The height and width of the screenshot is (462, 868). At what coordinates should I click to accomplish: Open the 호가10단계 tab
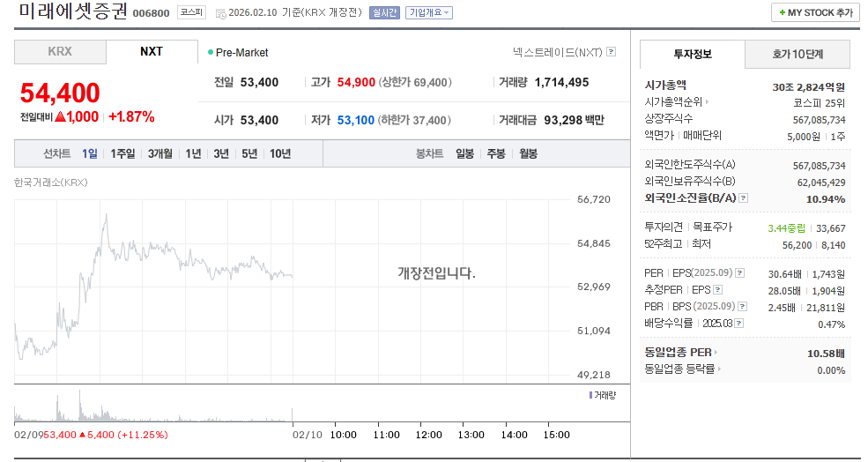[797, 54]
